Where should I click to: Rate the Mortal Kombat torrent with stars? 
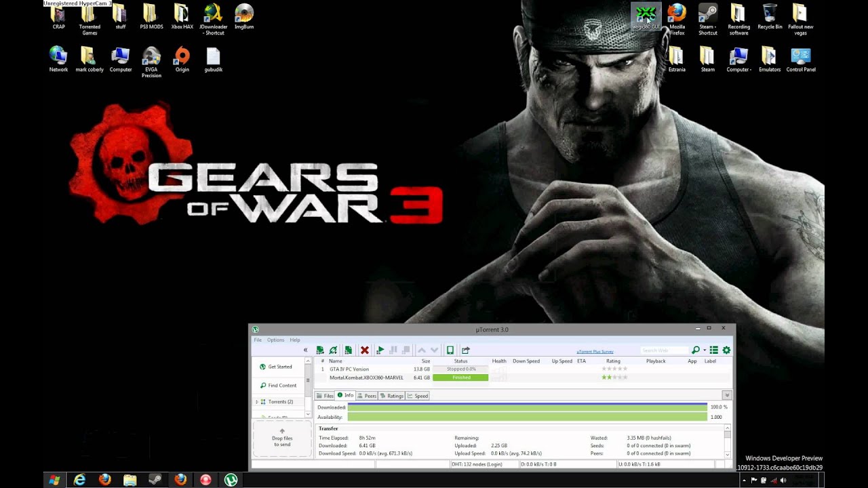614,378
